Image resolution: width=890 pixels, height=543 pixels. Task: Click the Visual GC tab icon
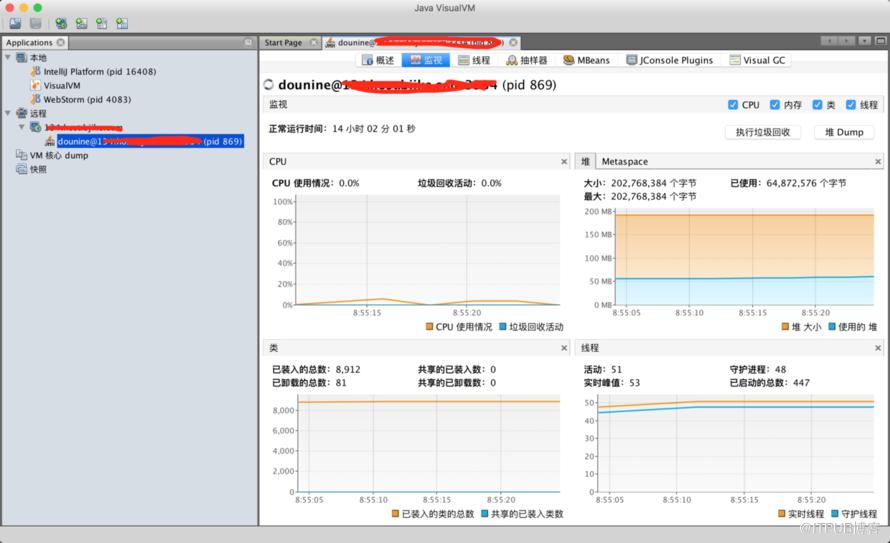tap(735, 60)
